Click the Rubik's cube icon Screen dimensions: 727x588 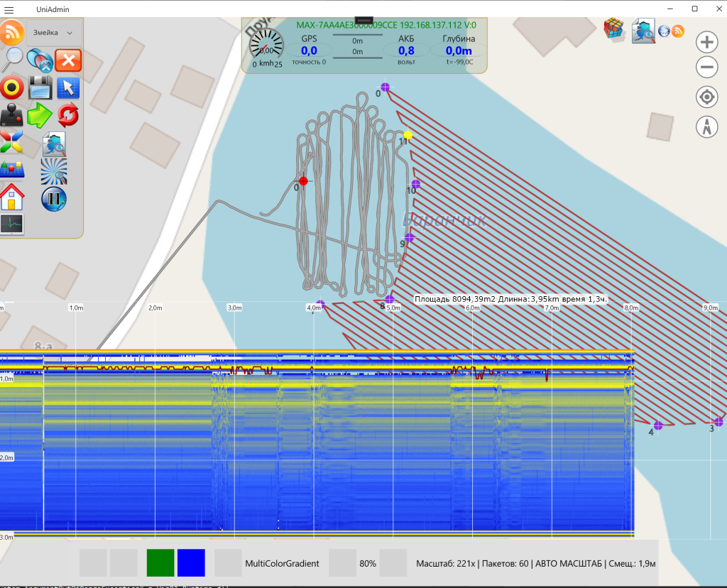[613, 29]
